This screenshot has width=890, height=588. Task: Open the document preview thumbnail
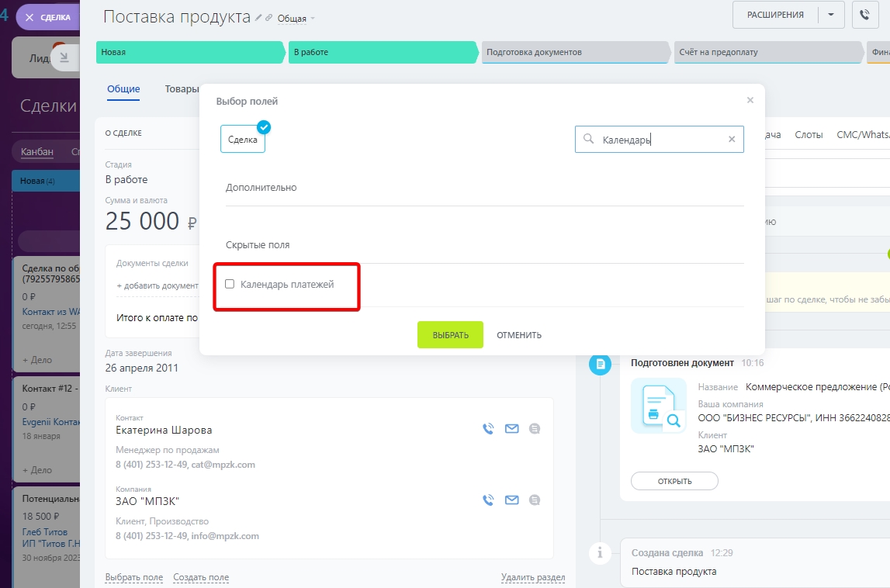(659, 406)
